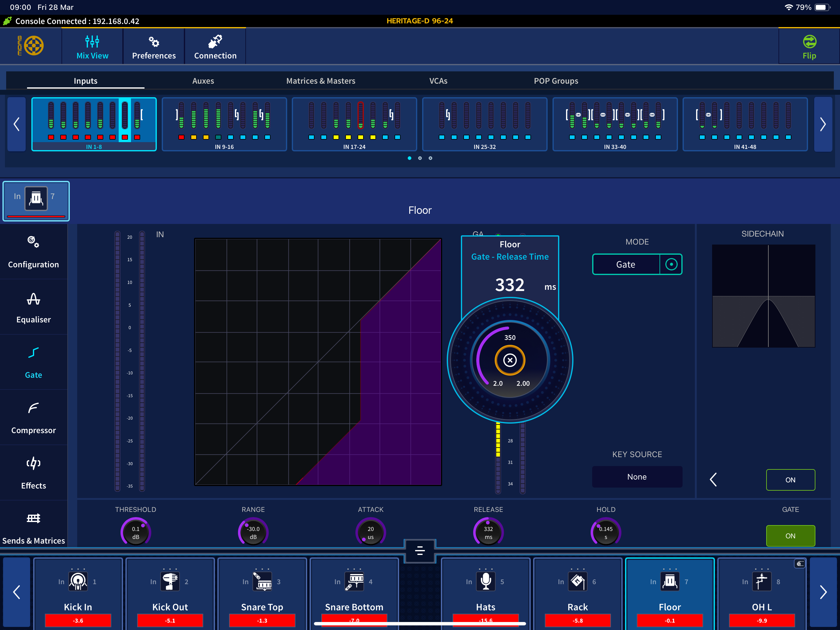Image resolution: width=840 pixels, height=630 pixels.
Task: Tap the OH L -9.9 level readout
Action: 762,620
